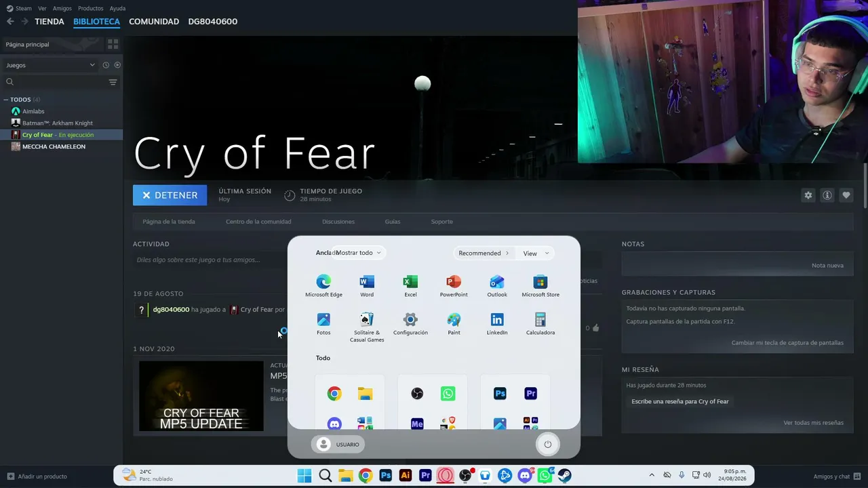Open the Cry of Fear MP5 Update thumbnail
The image size is (868, 488).
201,396
